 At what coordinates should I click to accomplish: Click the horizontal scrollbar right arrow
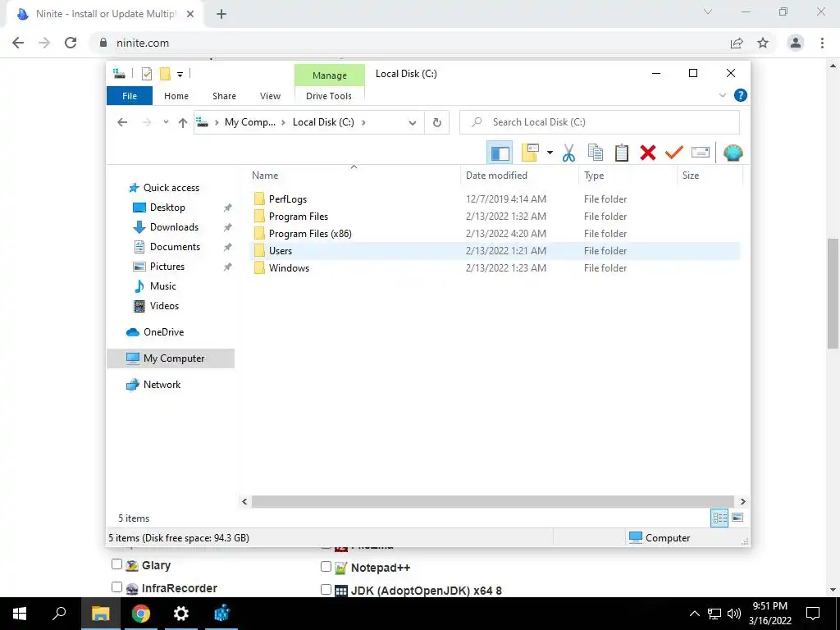(742, 501)
